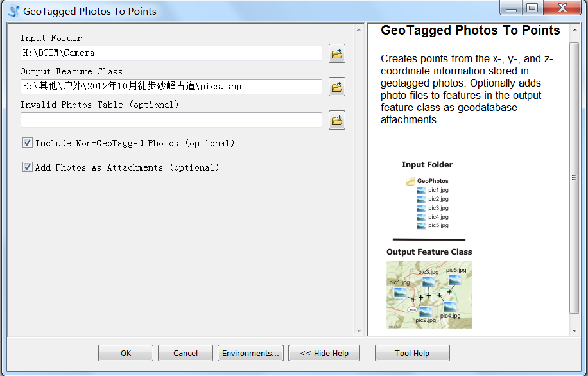
Task: Click pic3.jpg icon in the help illustration
Action: click(420, 208)
